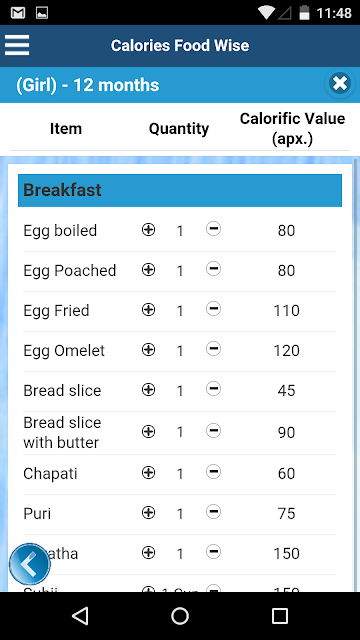Tap the Calorific Value column header

[x=292, y=129]
